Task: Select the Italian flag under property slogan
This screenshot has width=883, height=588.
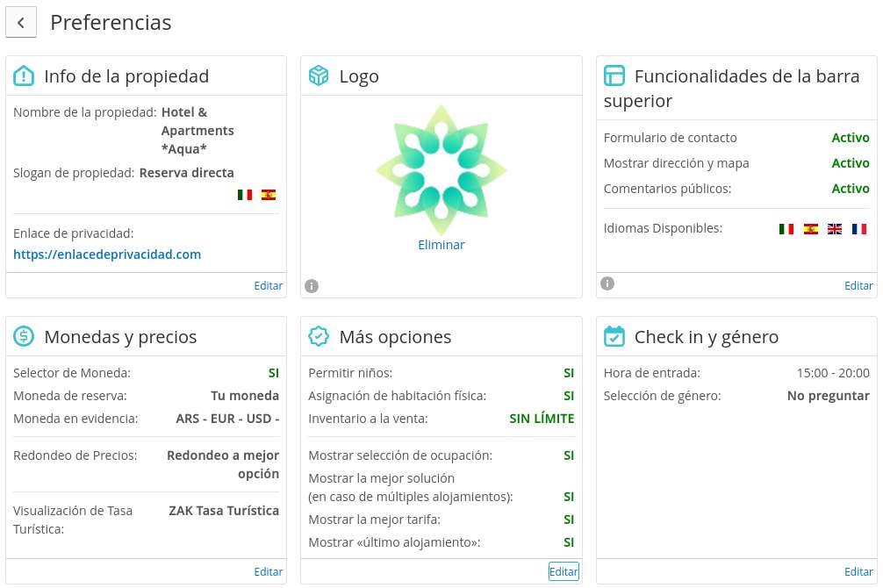Action: click(x=245, y=195)
